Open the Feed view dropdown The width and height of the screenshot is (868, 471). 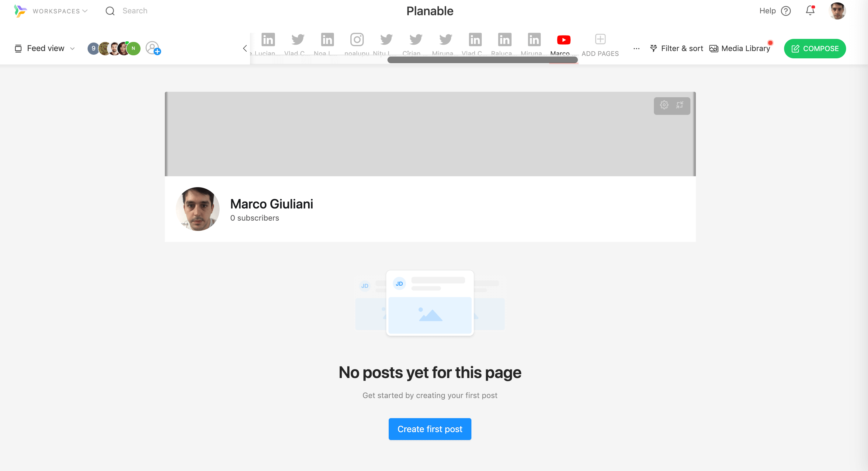(x=46, y=48)
